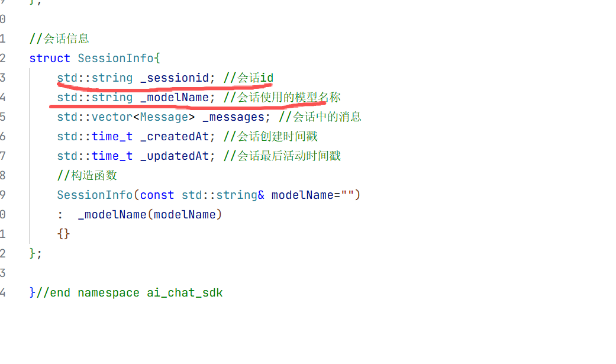This screenshot has width=616, height=364.
Task: Click the modelName parameter in constructor signature
Action: [302, 195]
